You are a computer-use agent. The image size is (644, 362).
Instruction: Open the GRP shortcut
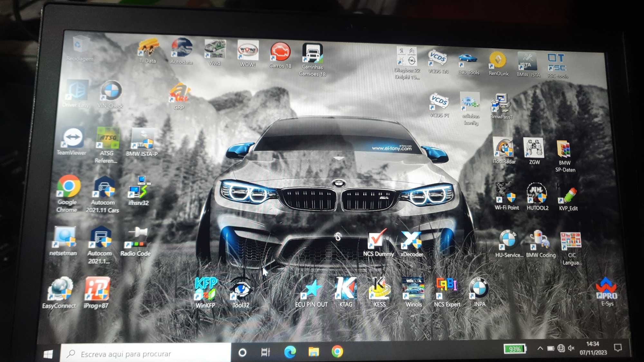tap(179, 97)
